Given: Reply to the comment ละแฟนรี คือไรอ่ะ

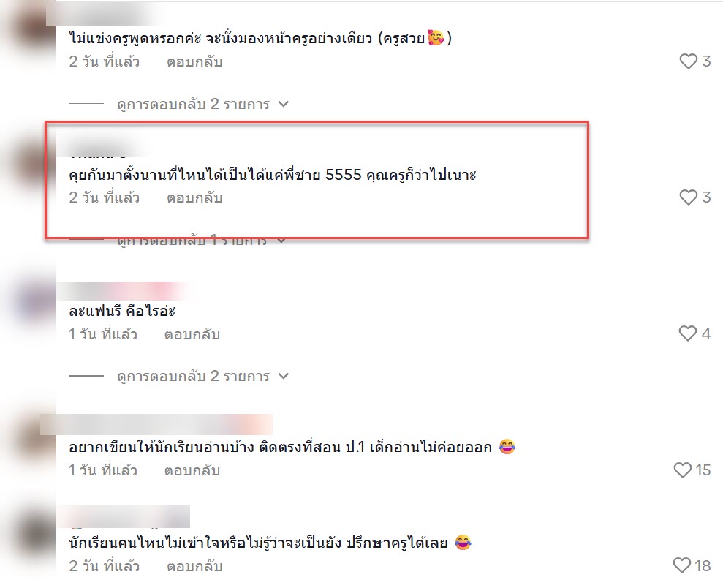Looking at the screenshot, I should coord(192,334).
